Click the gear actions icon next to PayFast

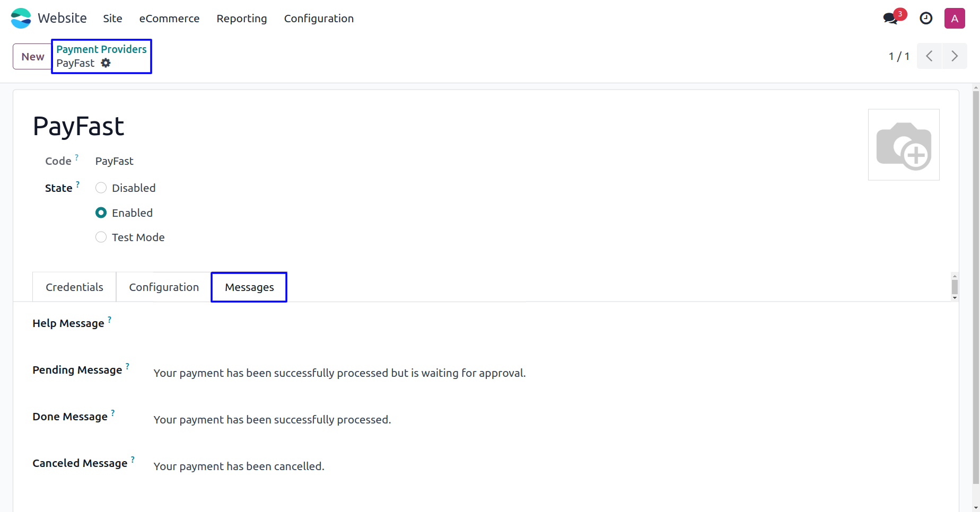pos(106,63)
